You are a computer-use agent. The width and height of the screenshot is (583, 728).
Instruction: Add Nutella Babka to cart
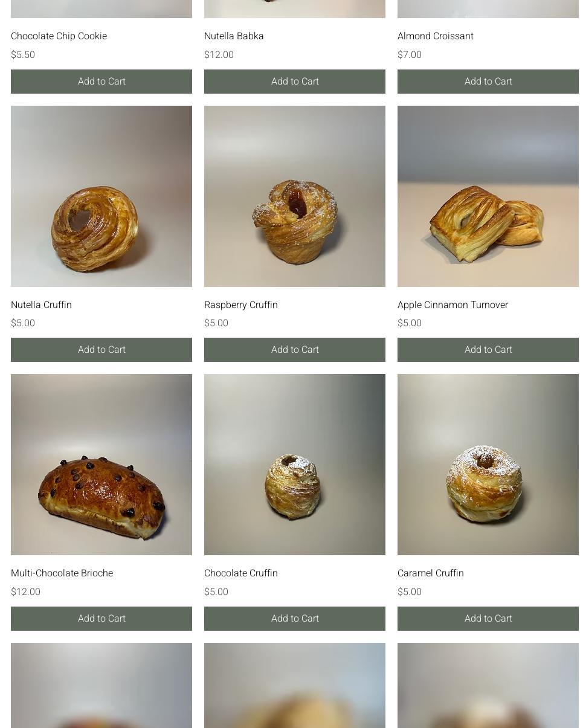pos(295,82)
